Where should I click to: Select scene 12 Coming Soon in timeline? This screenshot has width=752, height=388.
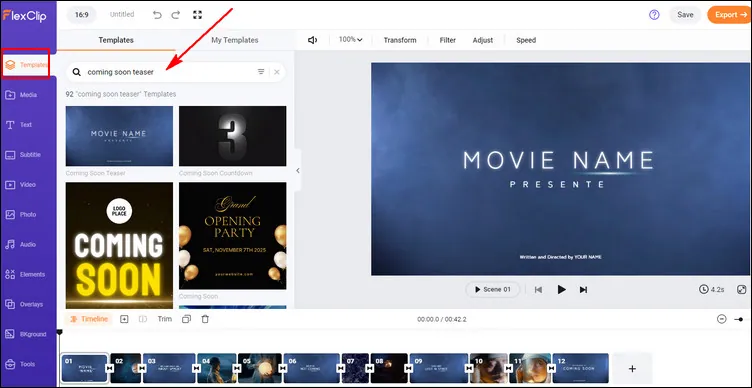coord(581,368)
